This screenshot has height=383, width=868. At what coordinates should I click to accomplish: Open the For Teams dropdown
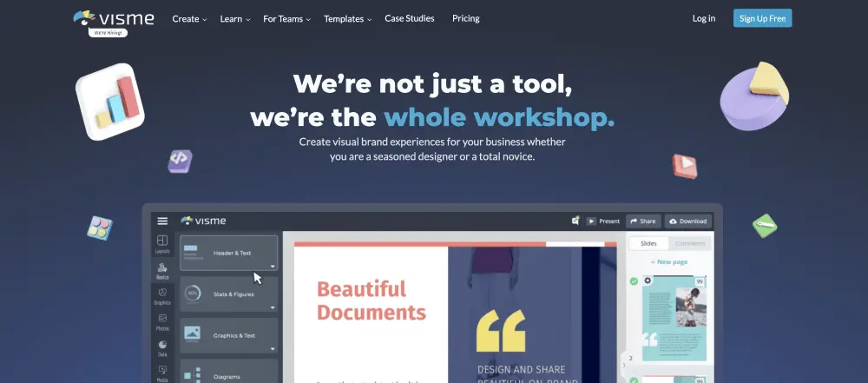click(x=286, y=19)
